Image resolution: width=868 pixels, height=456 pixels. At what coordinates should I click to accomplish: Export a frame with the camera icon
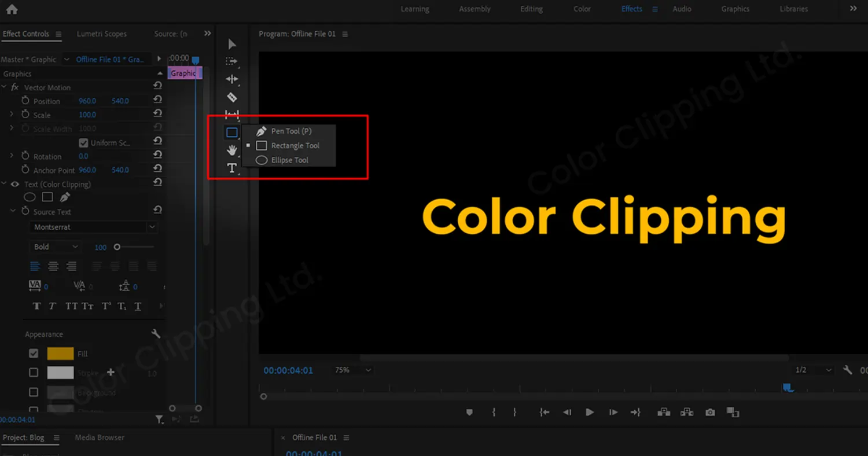pyautogui.click(x=709, y=412)
